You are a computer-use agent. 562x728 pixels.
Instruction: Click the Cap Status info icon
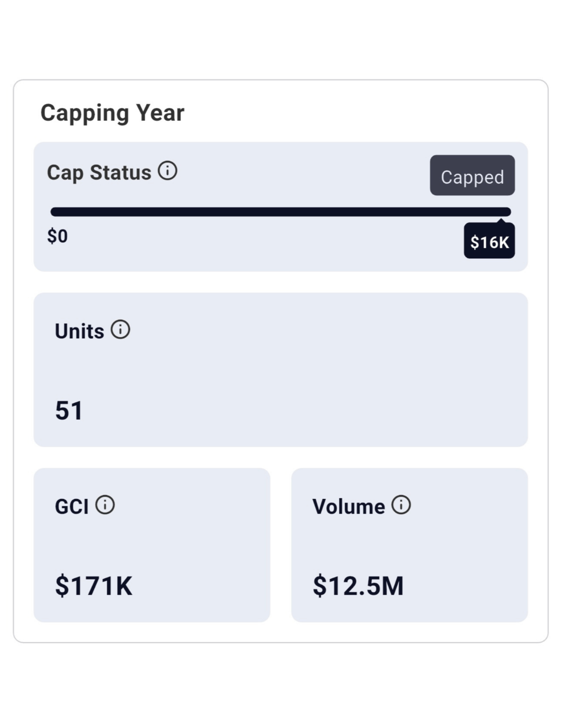[x=167, y=171]
